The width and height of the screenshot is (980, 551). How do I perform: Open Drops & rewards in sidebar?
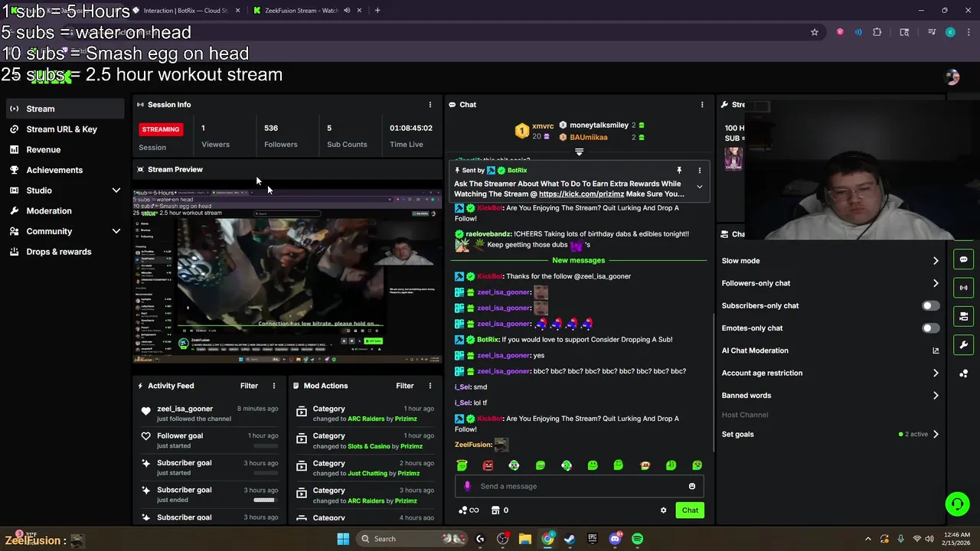pyautogui.click(x=65, y=252)
